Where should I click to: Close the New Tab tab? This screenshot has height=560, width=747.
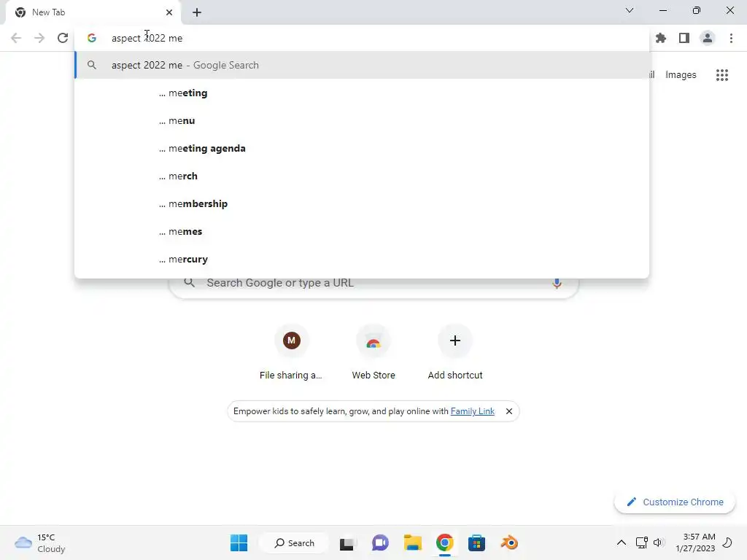point(169,12)
